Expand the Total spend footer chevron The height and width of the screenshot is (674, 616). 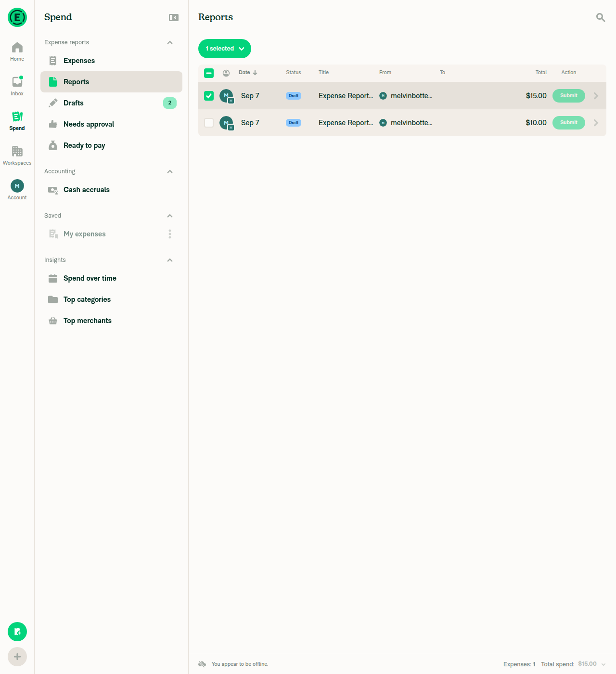click(x=603, y=664)
